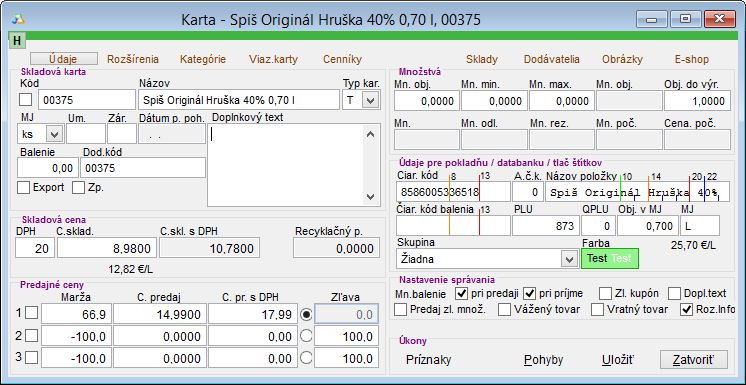Uncheck the Roz.Info checkbox
This screenshot has height=385, width=746.
687,309
